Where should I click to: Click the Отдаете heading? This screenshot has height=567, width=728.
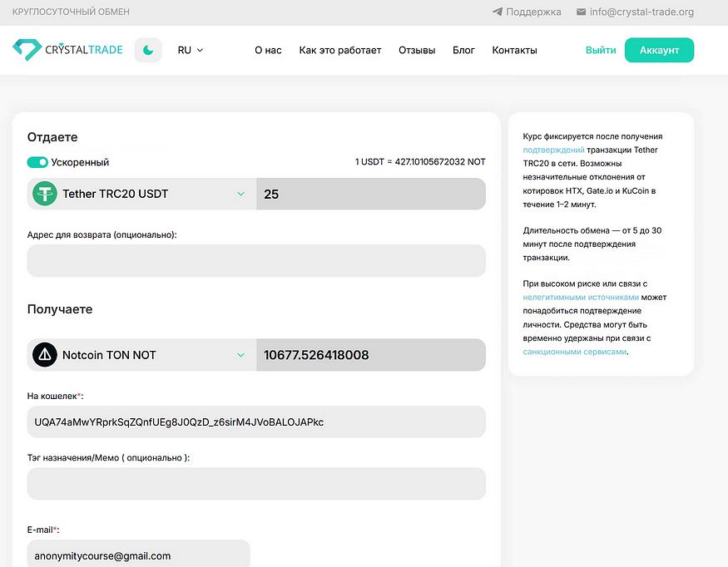click(52, 137)
